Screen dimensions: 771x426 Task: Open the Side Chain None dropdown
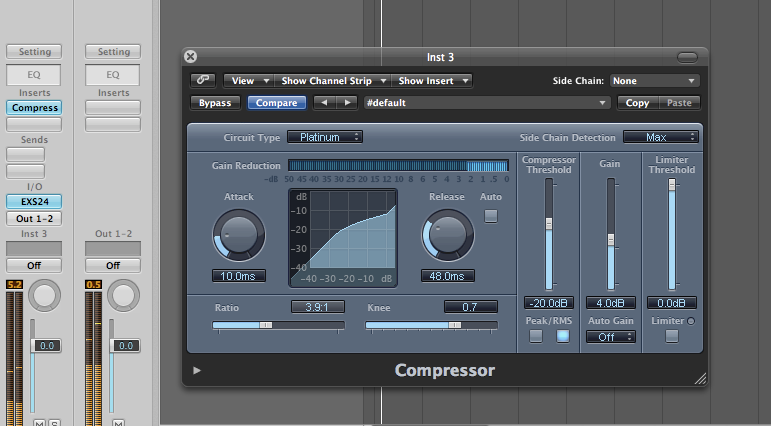654,81
